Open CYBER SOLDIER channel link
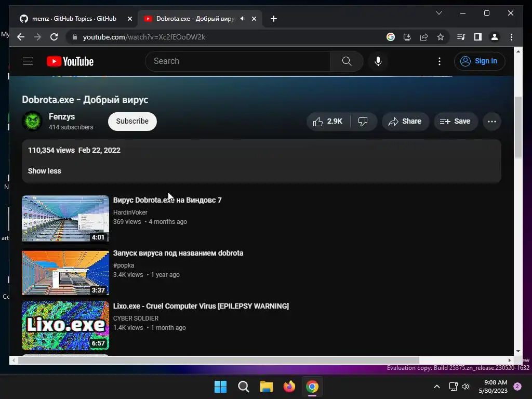Image resolution: width=532 pixels, height=399 pixels. pyautogui.click(x=136, y=318)
